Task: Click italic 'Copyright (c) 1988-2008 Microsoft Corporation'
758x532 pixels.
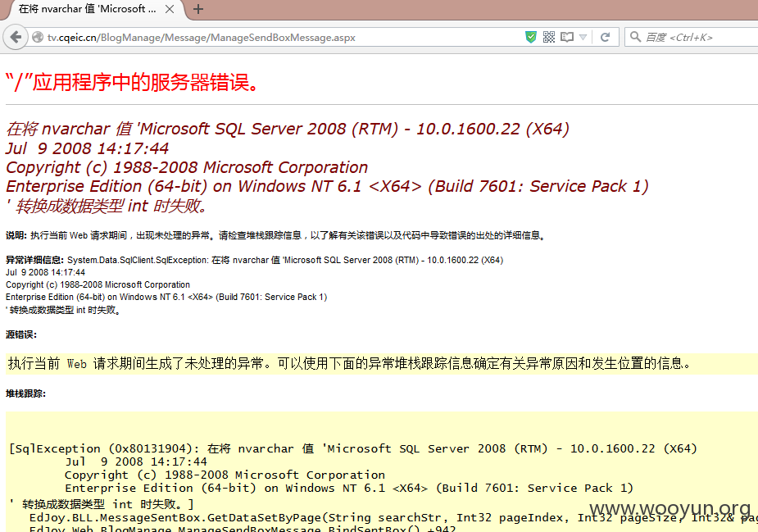Action: 187,167
